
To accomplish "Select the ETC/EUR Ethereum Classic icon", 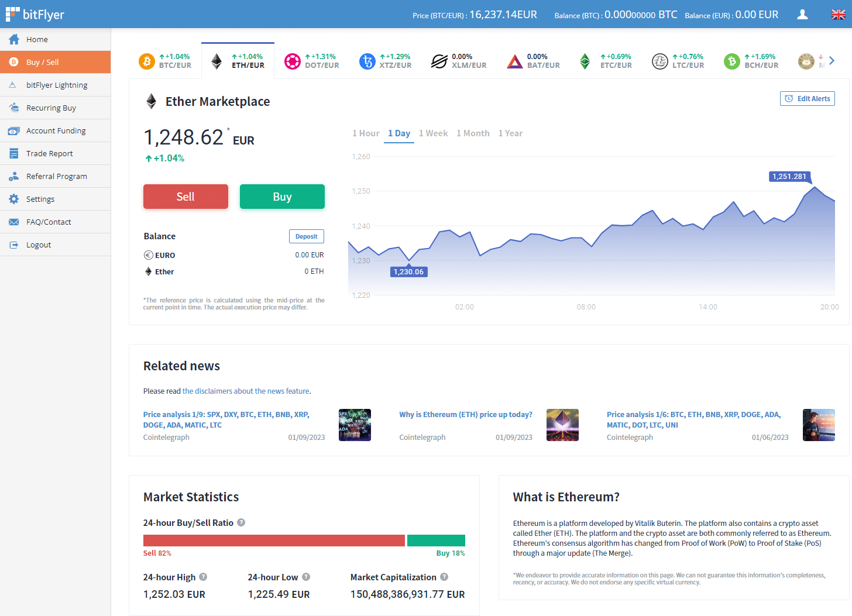I will pos(585,61).
